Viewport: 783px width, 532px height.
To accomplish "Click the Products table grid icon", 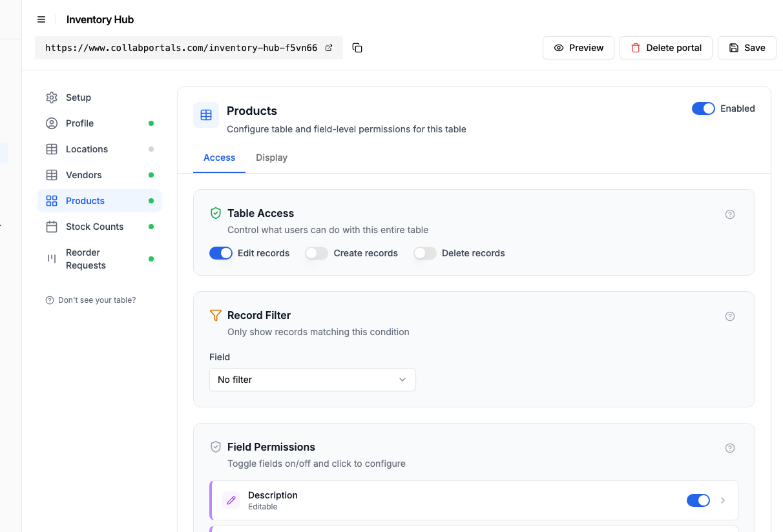I will click(x=206, y=115).
